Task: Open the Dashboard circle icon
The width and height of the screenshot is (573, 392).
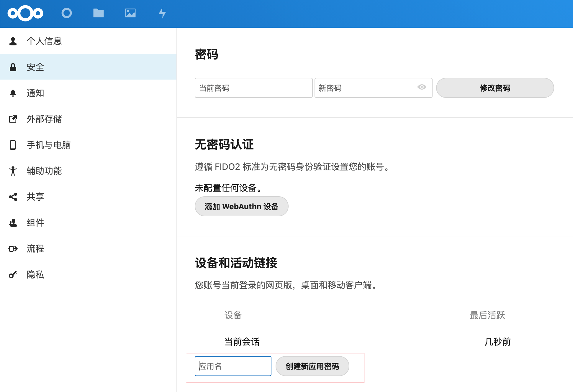Action: 67,13
